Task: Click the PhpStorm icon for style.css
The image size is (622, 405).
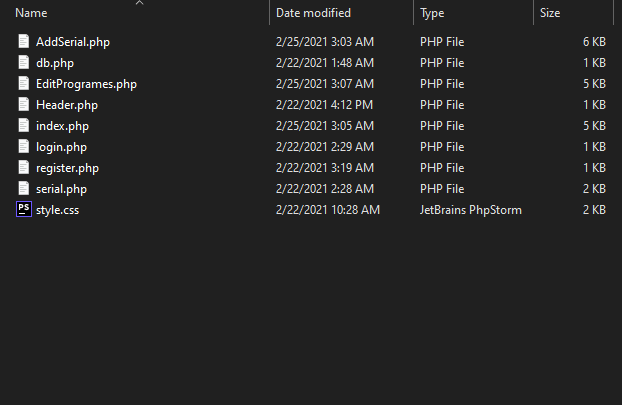Action: (24, 210)
